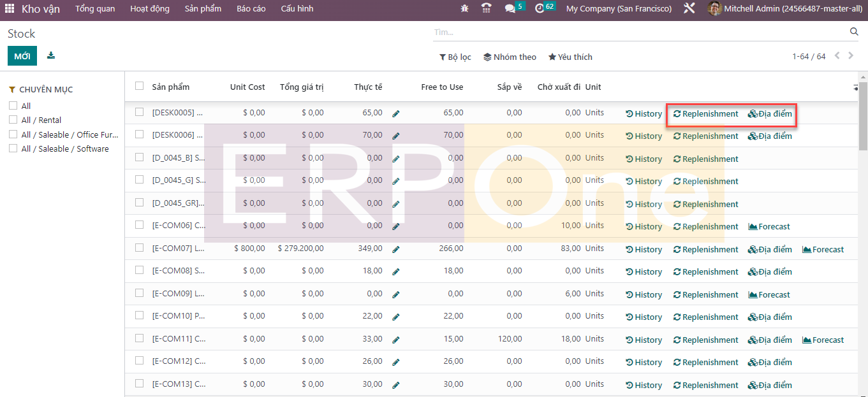Expand the Bộ lọc filter dropdown

tap(455, 57)
